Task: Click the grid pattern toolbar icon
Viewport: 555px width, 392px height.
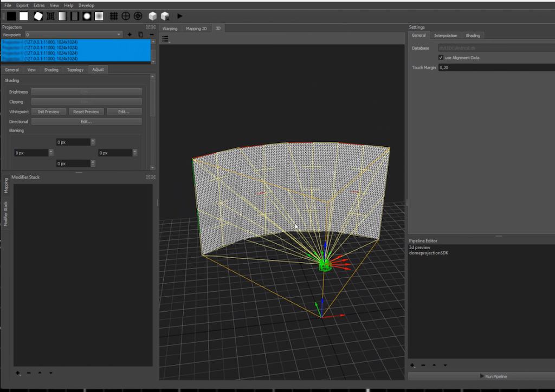Action: pos(113,16)
